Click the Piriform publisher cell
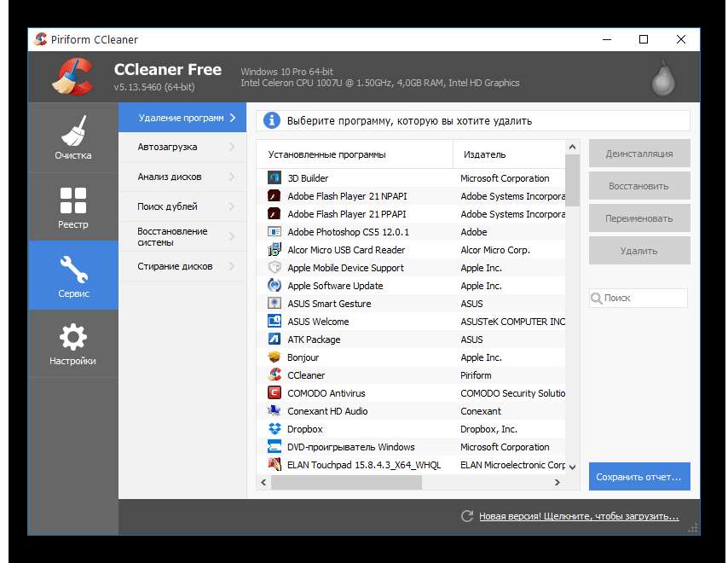The image size is (728, 563). [476, 375]
